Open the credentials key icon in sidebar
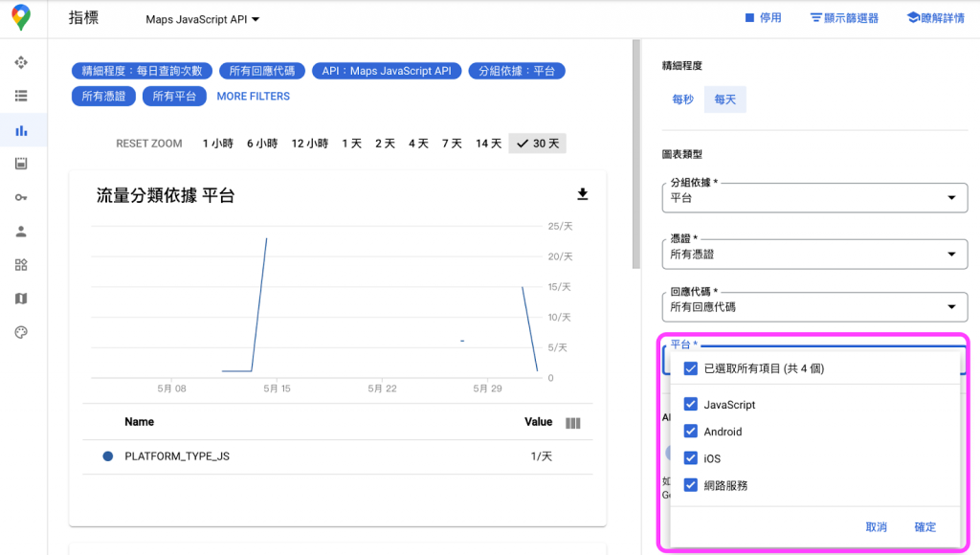This screenshot has width=980, height=555. click(x=21, y=197)
